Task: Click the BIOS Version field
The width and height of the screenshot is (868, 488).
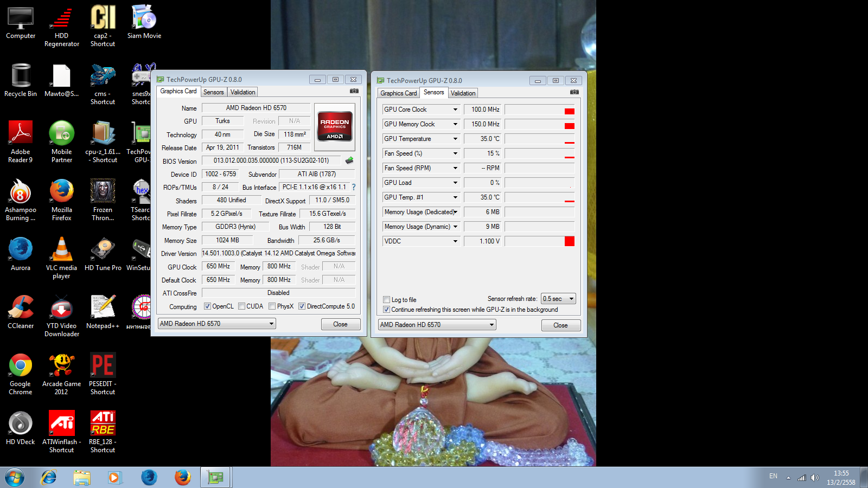Action: 271,160
